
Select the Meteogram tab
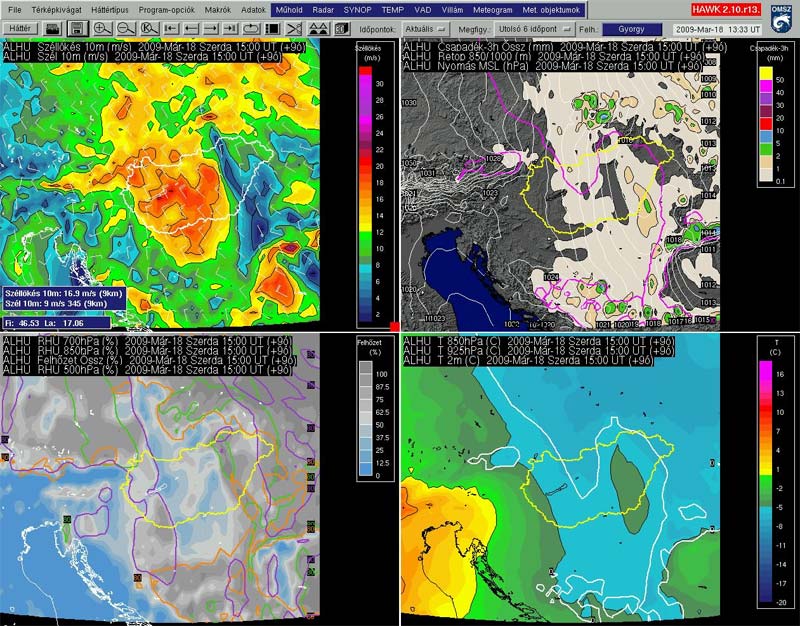click(491, 9)
